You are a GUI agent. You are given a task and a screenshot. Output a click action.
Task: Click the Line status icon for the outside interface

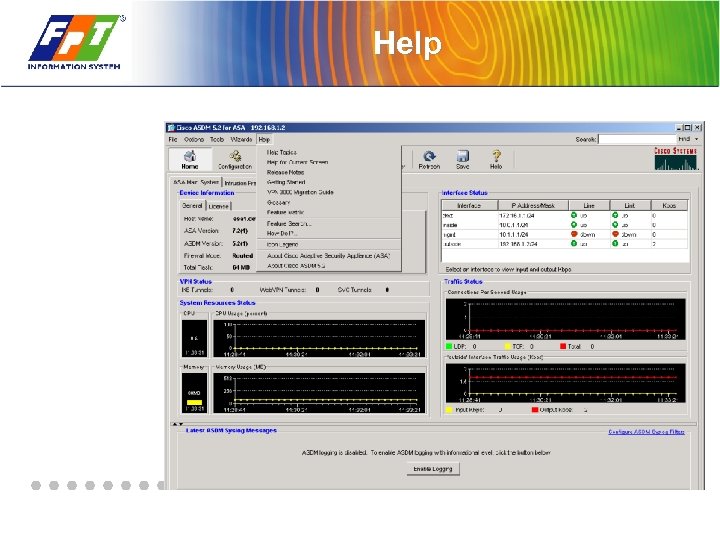[574, 244]
